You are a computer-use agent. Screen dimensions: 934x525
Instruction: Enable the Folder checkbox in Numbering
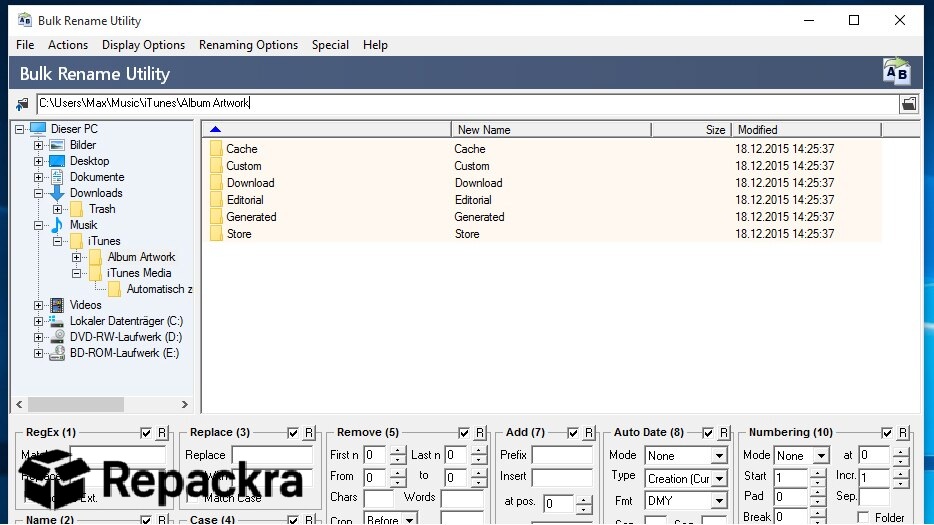864,517
